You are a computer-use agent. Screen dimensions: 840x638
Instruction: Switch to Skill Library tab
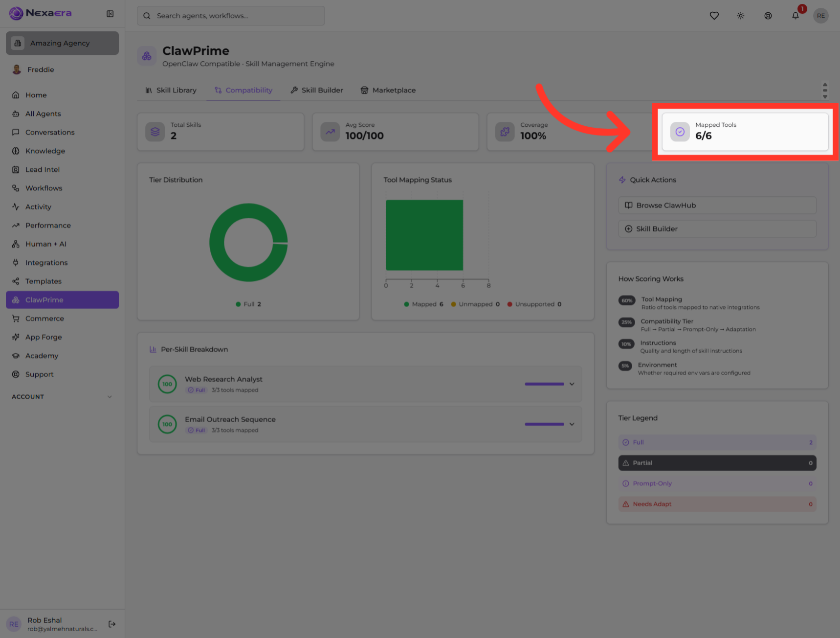pos(171,90)
